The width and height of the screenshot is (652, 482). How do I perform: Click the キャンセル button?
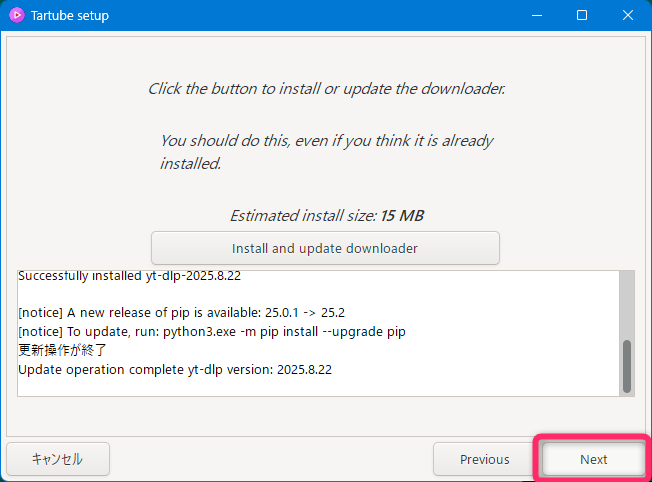pyautogui.click(x=57, y=459)
